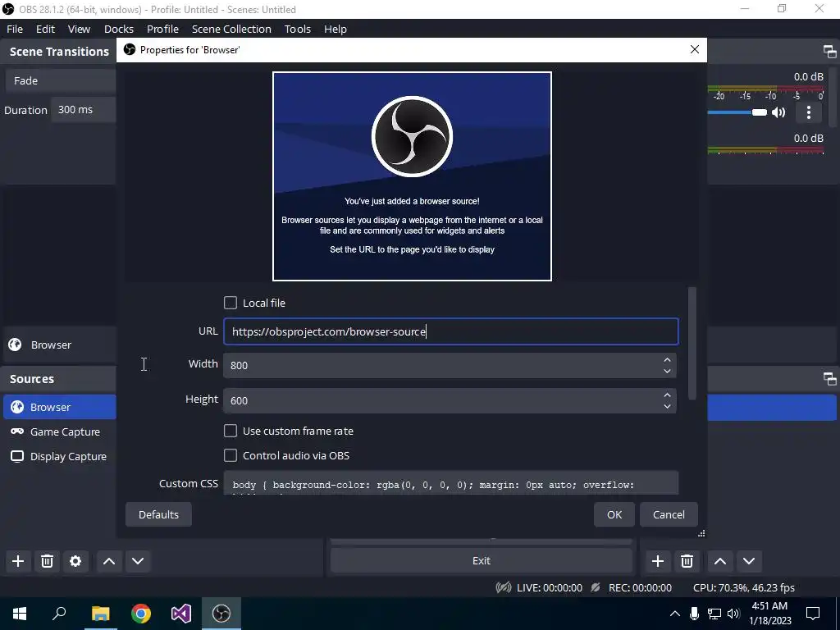Move source up in Sources list
This screenshot has height=630, width=840.
[x=109, y=561]
